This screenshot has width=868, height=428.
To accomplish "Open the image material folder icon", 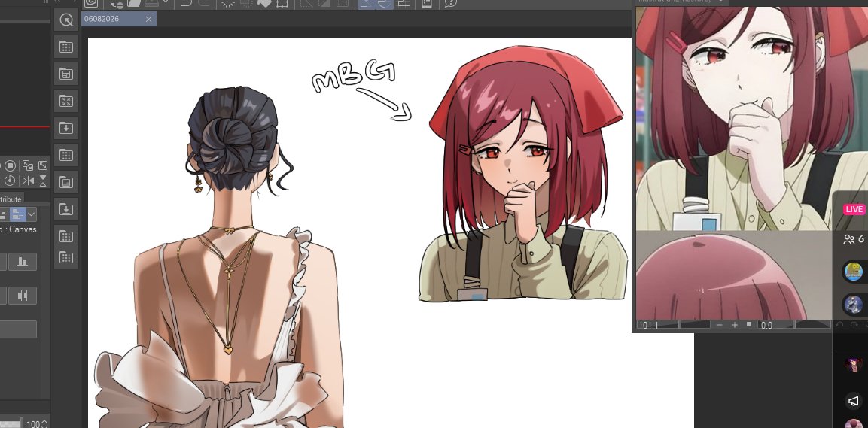I will [x=66, y=182].
